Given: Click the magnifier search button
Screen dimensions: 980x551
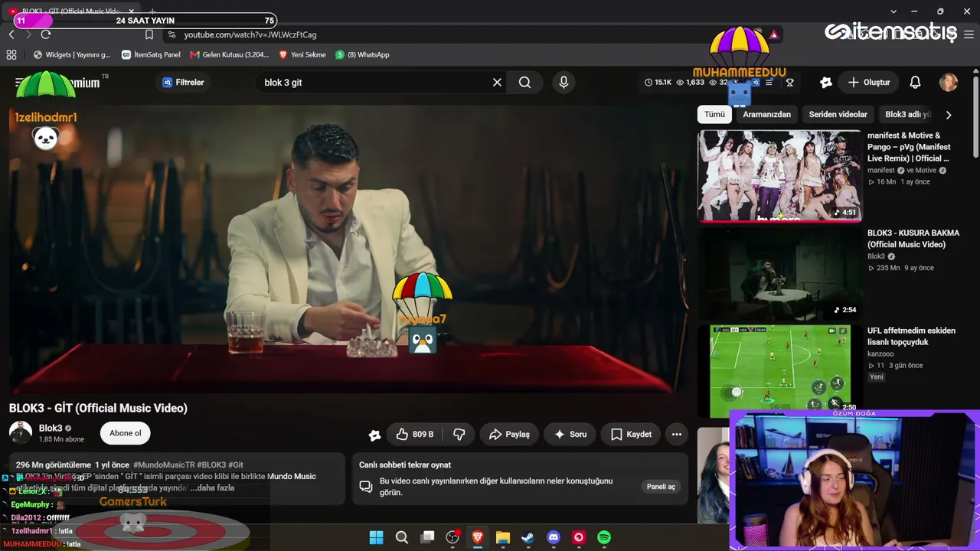Looking at the screenshot, I should pos(524,83).
